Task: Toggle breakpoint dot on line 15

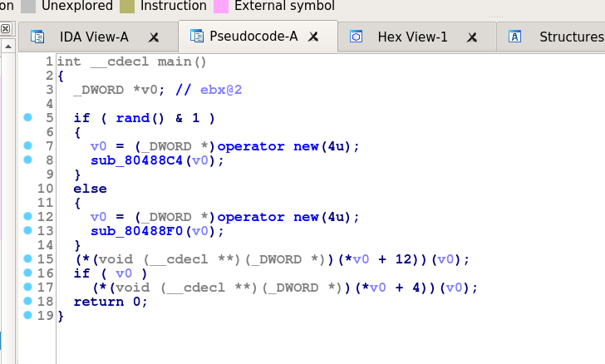Action: point(27,258)
